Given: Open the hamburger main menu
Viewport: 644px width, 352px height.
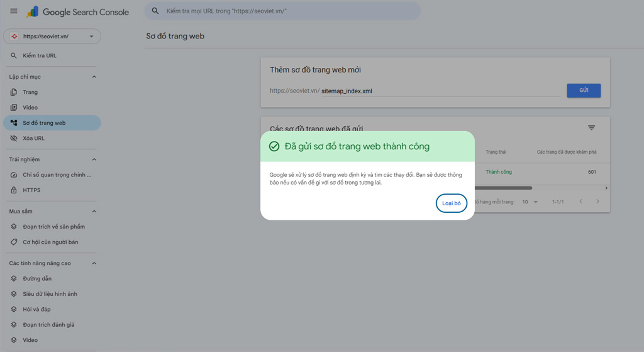Looking at the screenshot, I should click(x=14, y=11).
